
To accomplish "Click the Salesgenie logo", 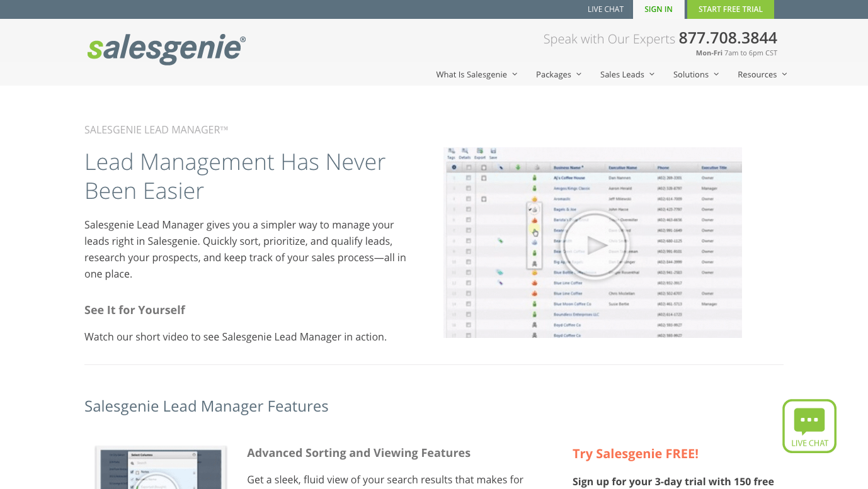I will point(166,49).
